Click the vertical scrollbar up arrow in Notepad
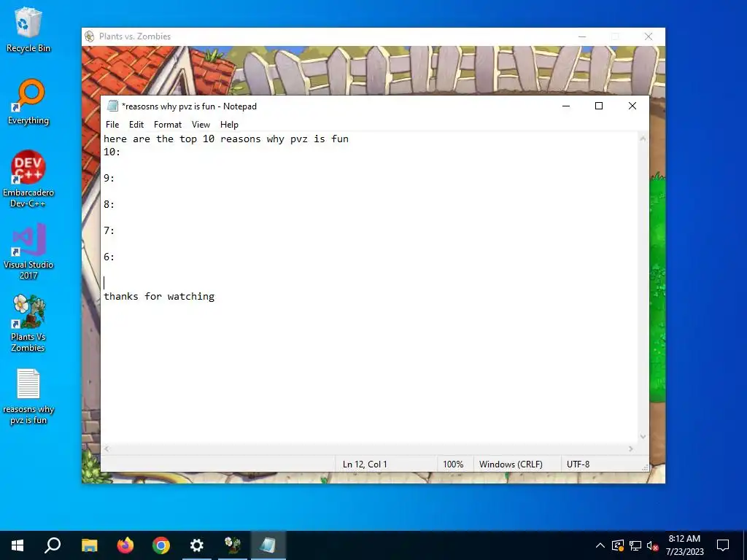747x560 pixels. click(x=643, y=139)
